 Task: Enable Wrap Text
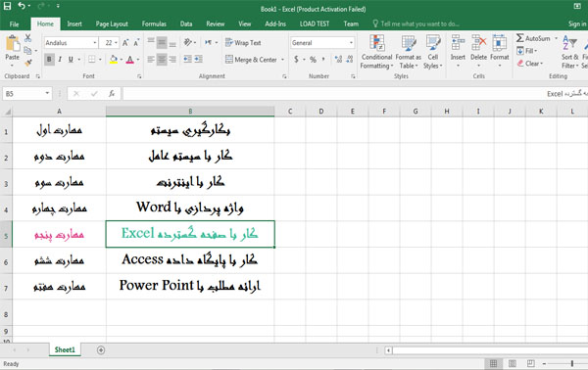tap(243, 43)
